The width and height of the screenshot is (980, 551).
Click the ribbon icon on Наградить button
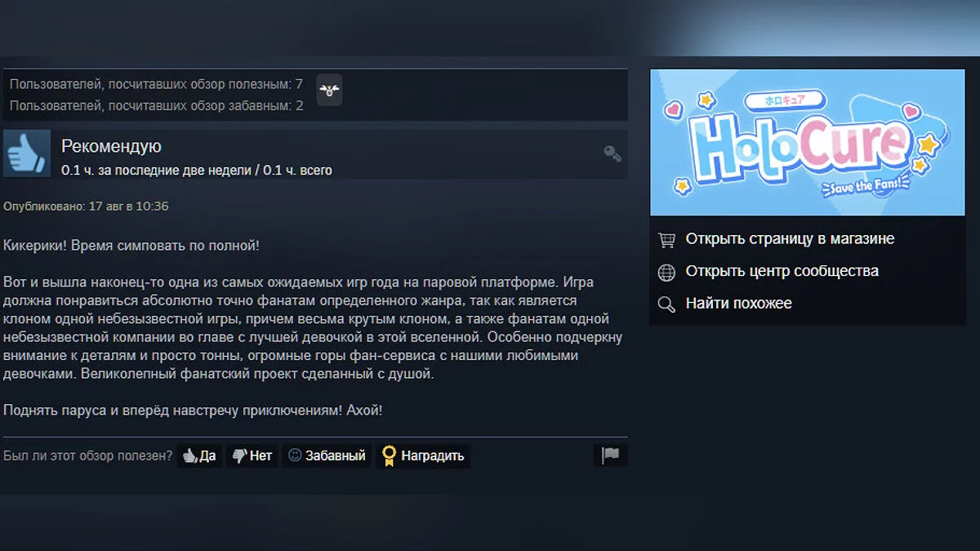coord(389,455)
